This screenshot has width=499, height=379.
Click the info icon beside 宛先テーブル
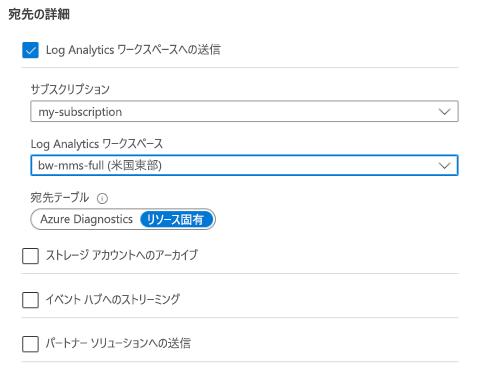[x=102, y=199]
